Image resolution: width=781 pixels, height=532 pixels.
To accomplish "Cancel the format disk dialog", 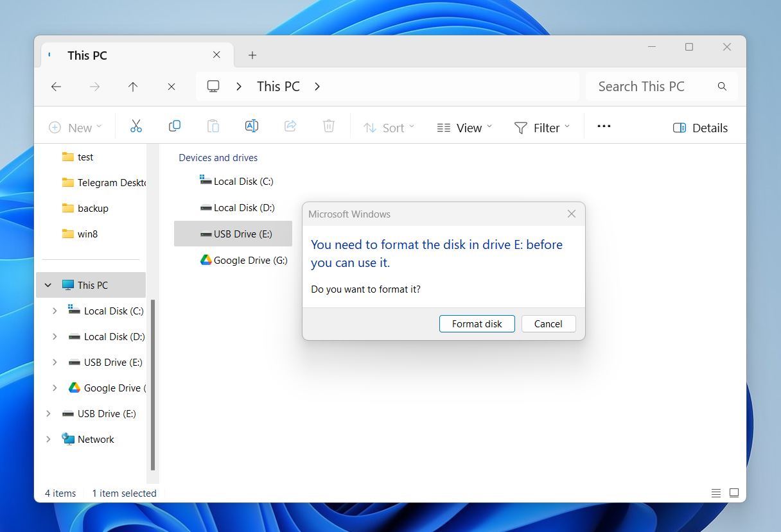I will click(548, 323).
